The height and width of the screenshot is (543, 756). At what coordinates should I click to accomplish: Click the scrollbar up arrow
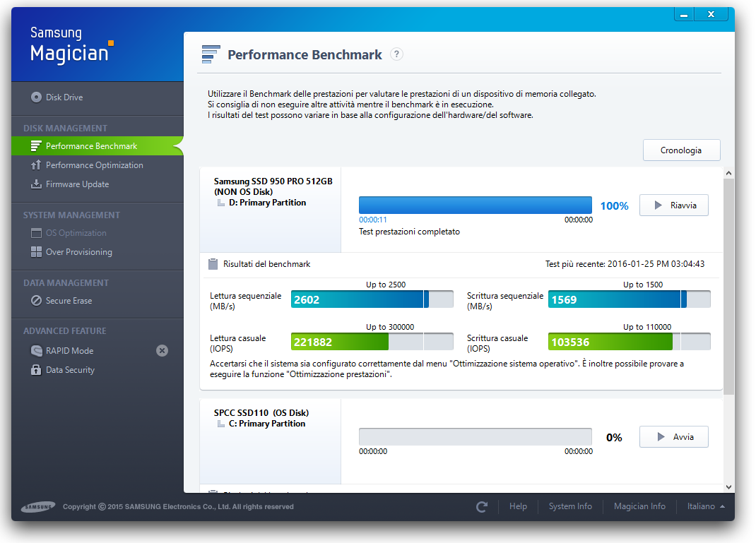click(728, 173)
